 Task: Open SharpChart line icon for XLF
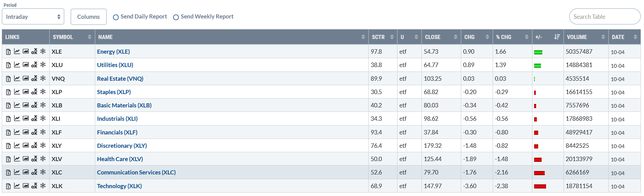pos(17,132)
